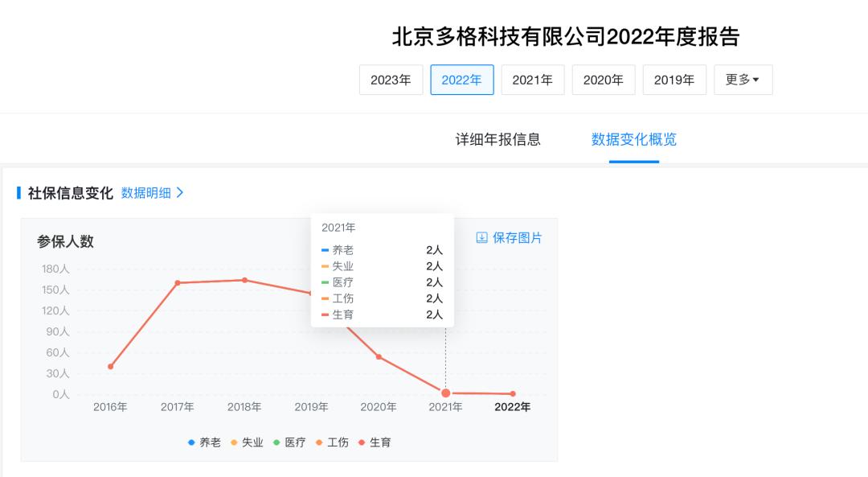Select the 2022年 report button
The image size is (868, 477).
click(461, 80)
